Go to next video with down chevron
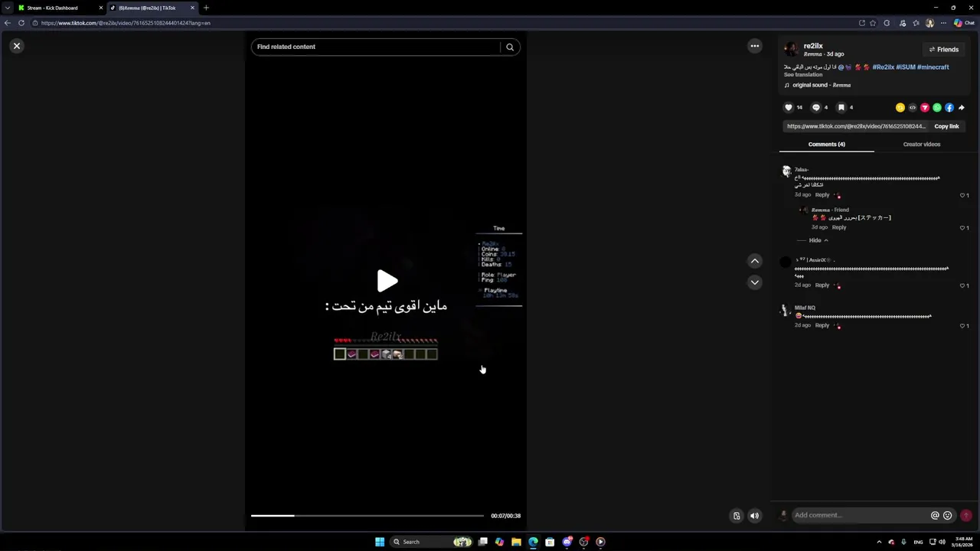The image size is (980, 551). coord(755,282)
